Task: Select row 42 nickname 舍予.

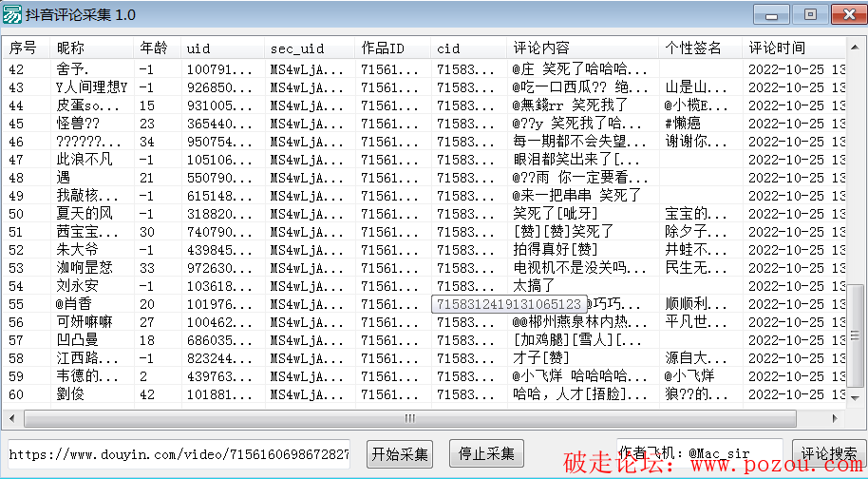Action: pyautogui.click(x=72, y=69)
